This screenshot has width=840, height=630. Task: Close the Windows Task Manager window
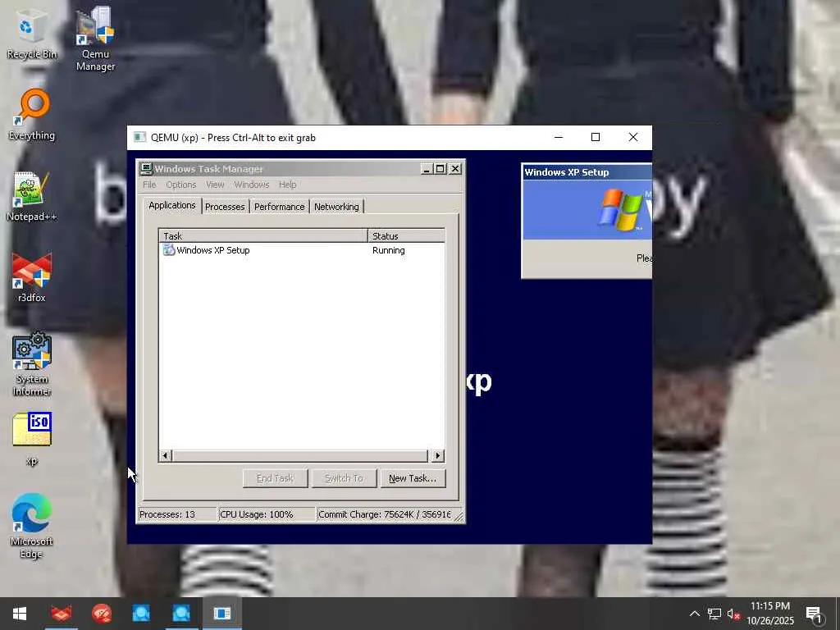454,169
